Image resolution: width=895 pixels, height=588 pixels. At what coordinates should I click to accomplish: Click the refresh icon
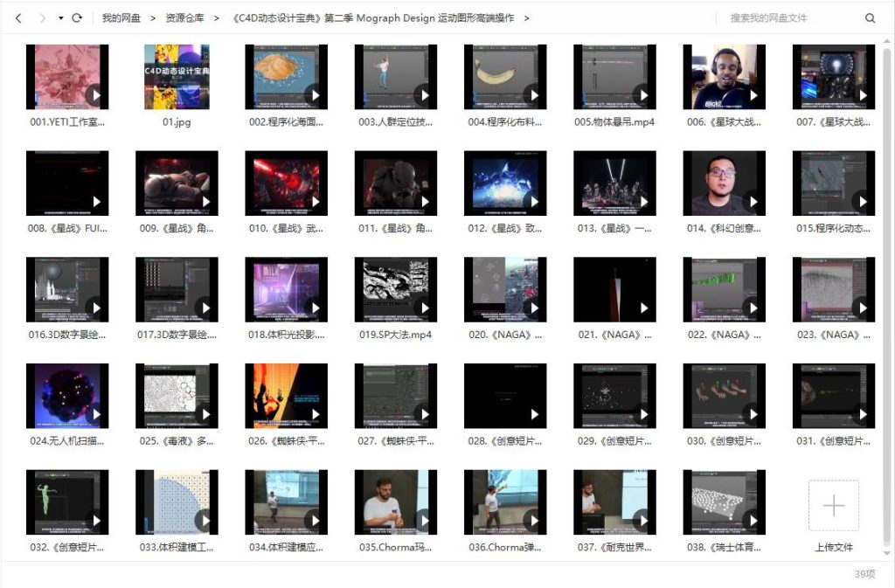pyautogui.click(x=77, y=17)
